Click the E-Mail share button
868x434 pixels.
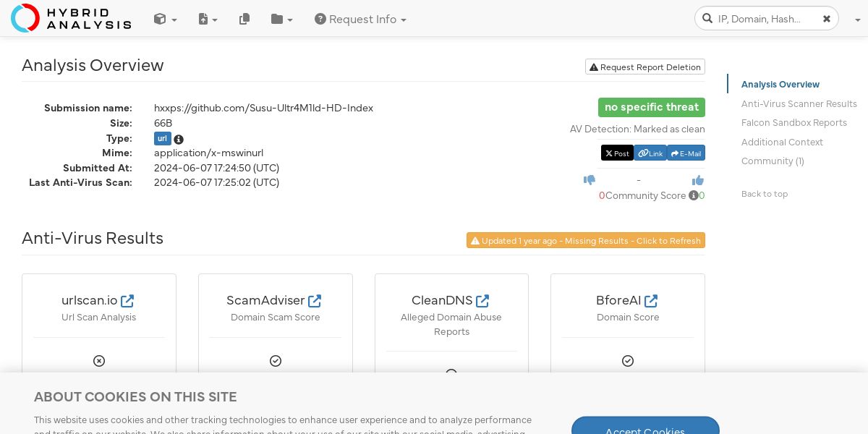tap(686, 153)
